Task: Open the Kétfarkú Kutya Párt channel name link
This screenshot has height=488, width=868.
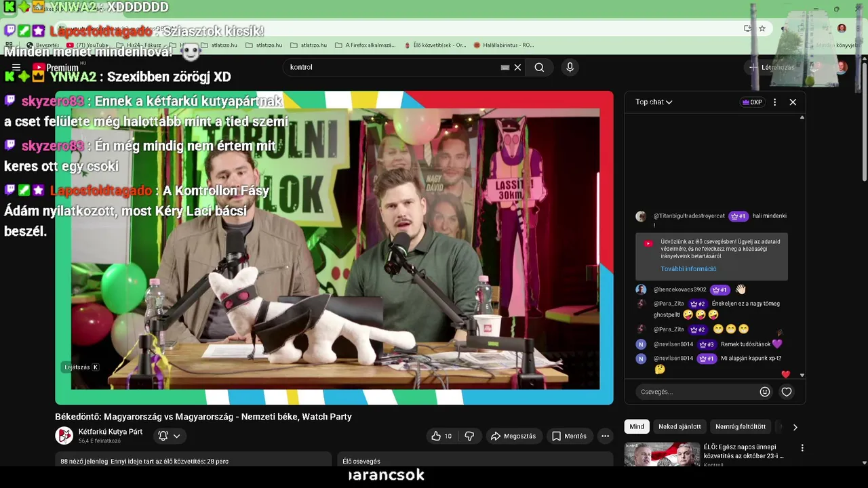Action: pyautogui.click(x=111, y=432)
